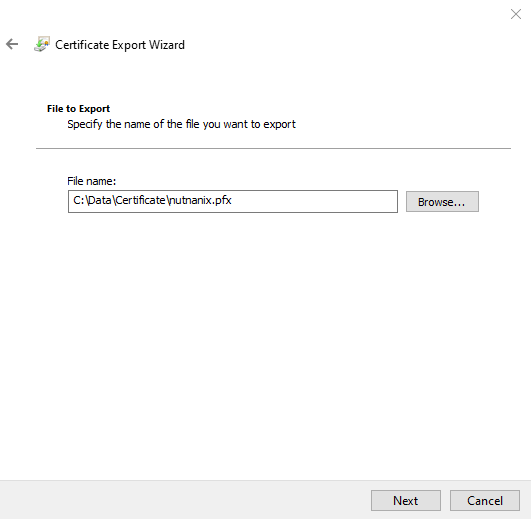Click blank space inside File name box
This screenshot has height=519, width=531.
point(315,201)
